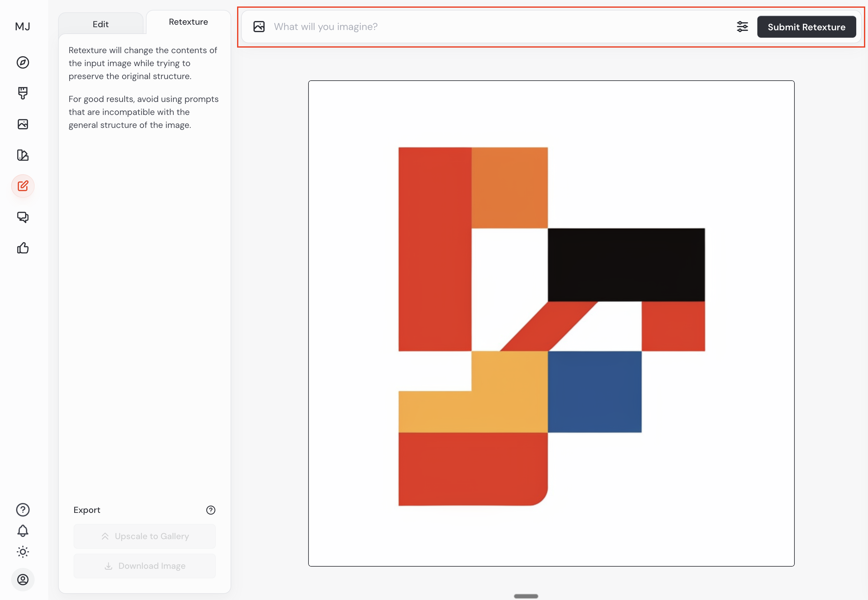Open the Personalize style icon
The width and height of the screenshot is (868, 600).
click(23, 155)
